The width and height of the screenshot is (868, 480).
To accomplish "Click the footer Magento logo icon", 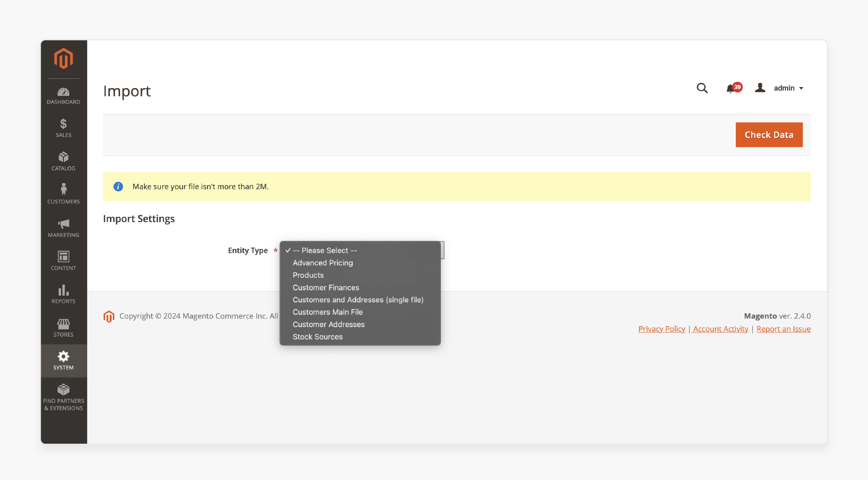I will [x=109, y=316].
